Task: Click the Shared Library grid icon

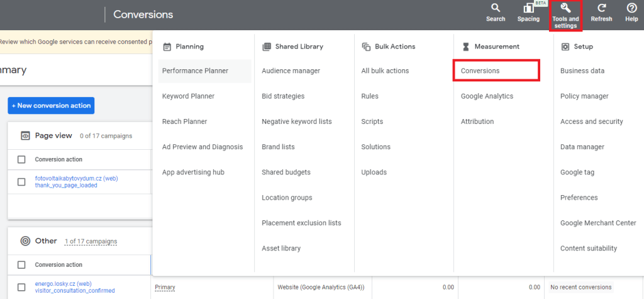Action: (x=266, y=47)
